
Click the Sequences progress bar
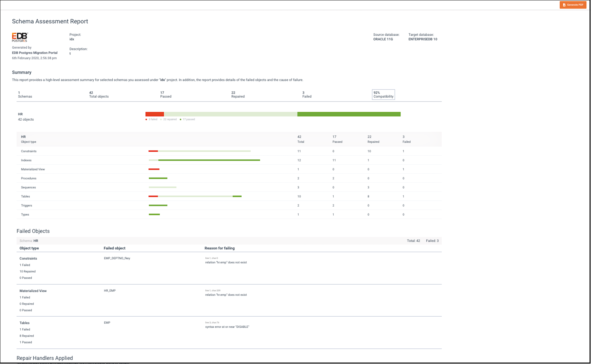tap(163, 187)
